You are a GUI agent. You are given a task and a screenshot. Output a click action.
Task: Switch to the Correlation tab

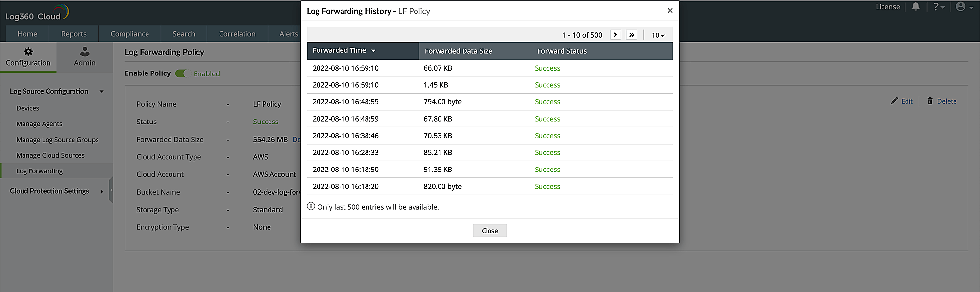click(x=237, y=34)
